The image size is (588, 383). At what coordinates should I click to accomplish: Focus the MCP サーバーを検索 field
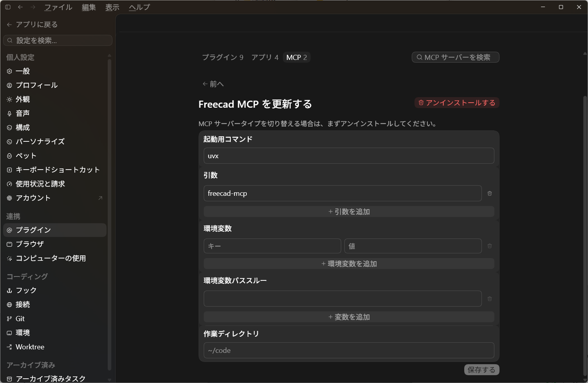click(456, 57)
